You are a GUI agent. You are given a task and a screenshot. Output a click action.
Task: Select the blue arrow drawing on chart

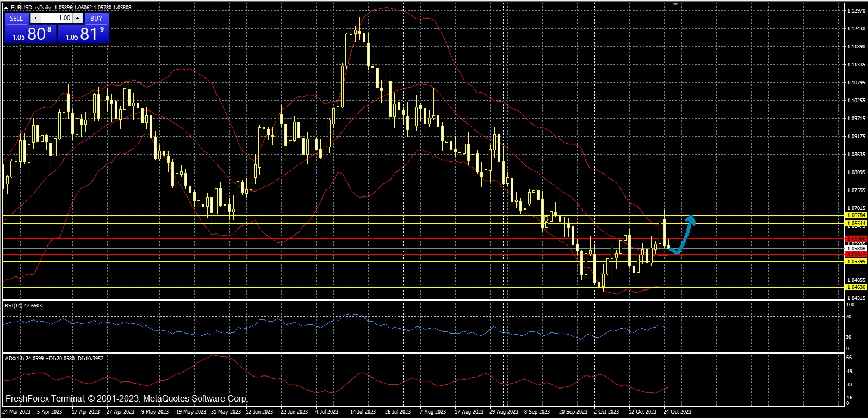[685, 233]
